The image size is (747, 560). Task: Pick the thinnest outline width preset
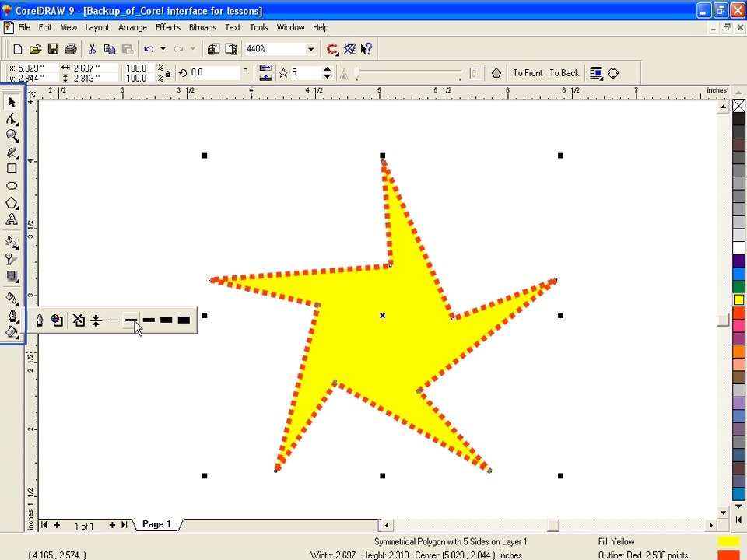[x=114, y=320]
